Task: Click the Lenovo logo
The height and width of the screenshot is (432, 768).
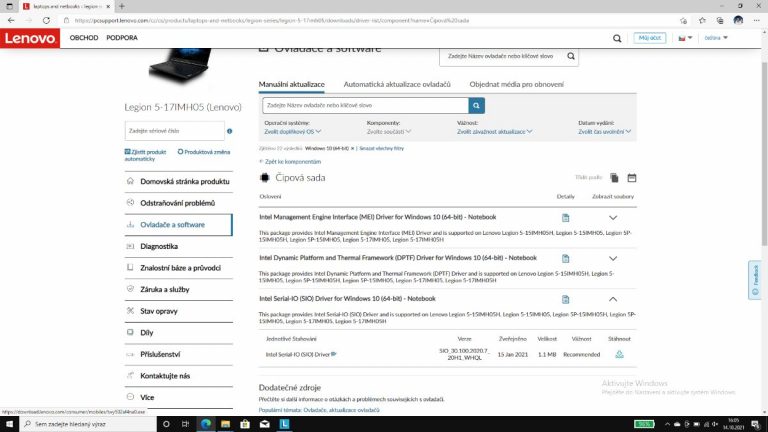Action: (30, 38)
